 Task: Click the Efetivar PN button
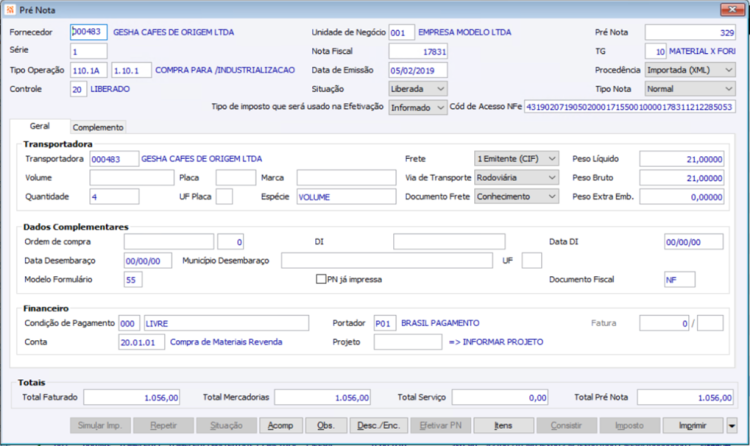coord(441,425)
